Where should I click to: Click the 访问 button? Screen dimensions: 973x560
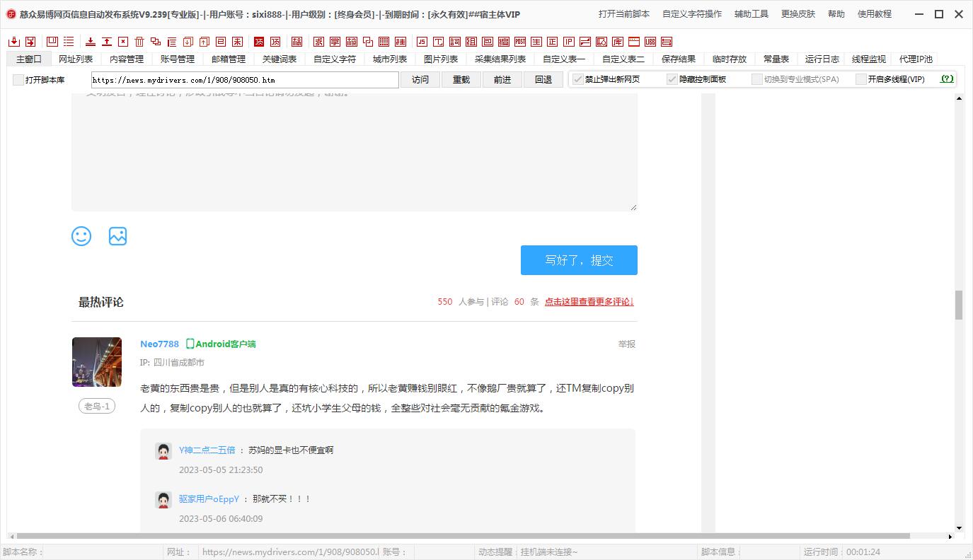pos(420,80)
